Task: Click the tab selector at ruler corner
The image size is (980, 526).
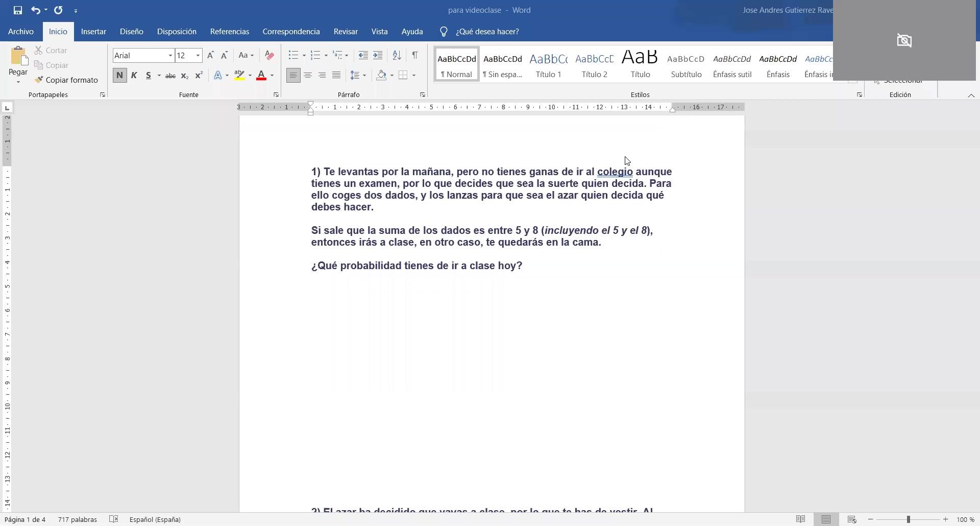Action: (x=7, y=108)
